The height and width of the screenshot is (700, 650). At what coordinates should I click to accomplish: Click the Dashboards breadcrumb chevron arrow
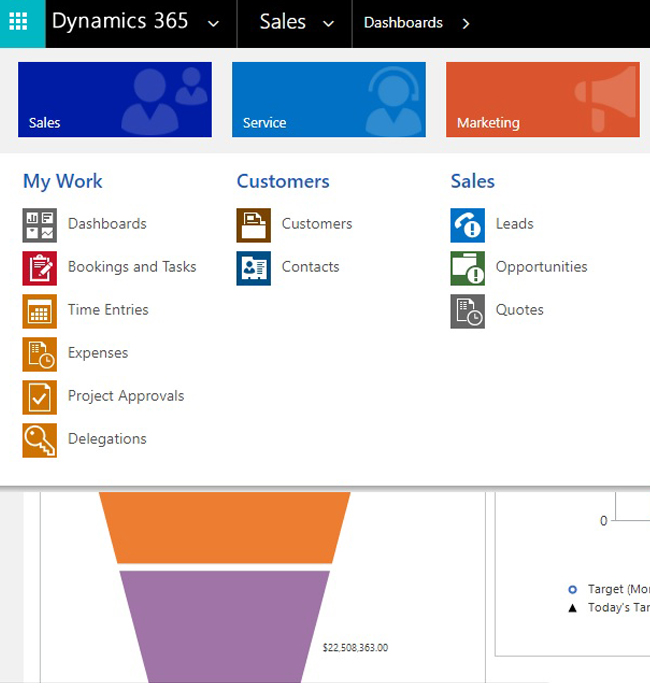point(466,23)
